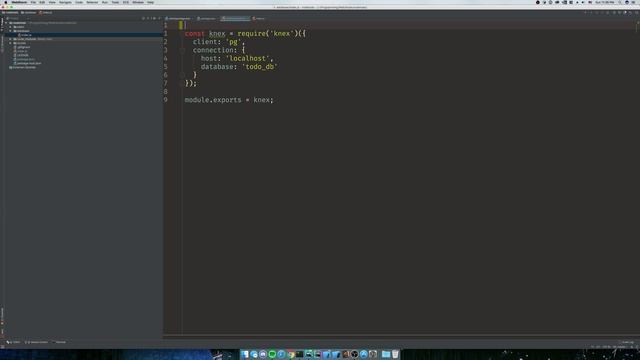
Task: Switch to the second editor tab
Action: pos(207,18)
